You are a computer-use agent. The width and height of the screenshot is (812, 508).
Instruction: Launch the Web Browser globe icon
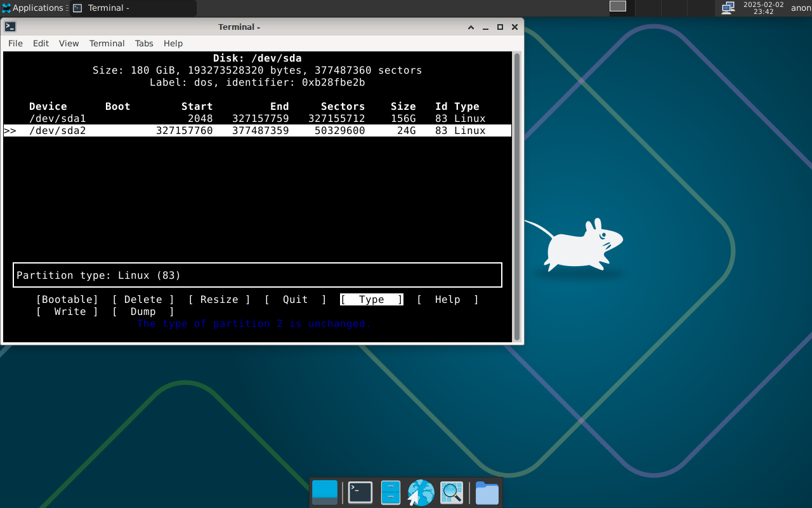[421, 493]
